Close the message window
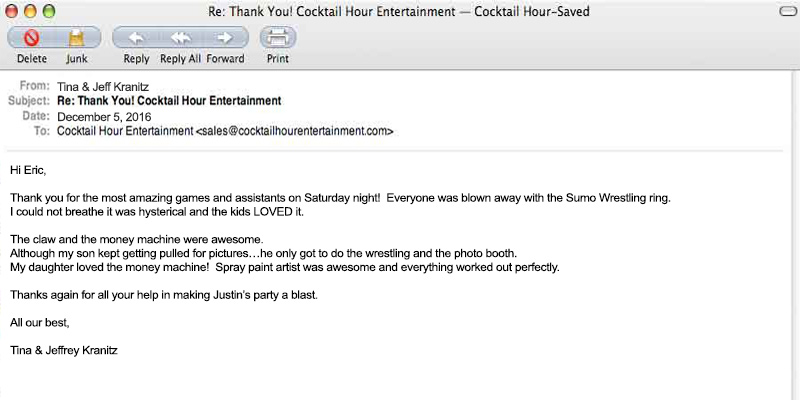Image resolution: width=800 pixels, height=400 pixels. point(13,11)
